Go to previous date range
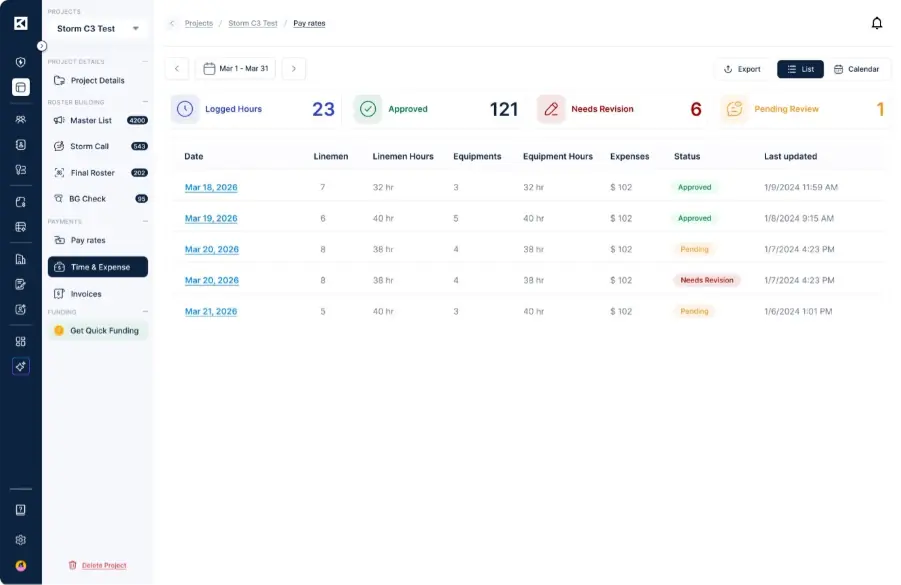The width and height of the screenshot is (901, 585). pos(177,68)
